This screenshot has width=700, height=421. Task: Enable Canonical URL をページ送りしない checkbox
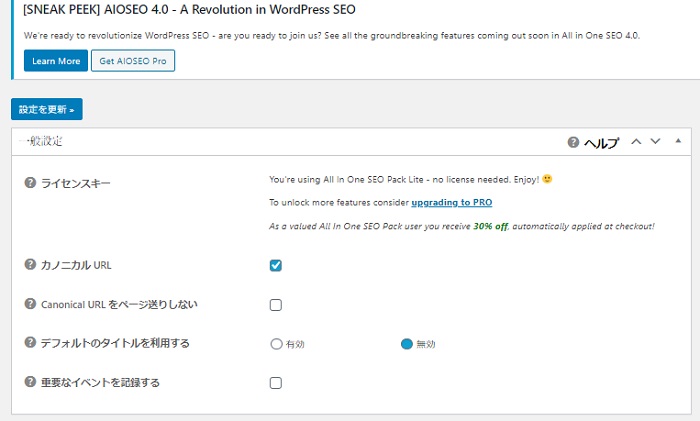(276, 305)
